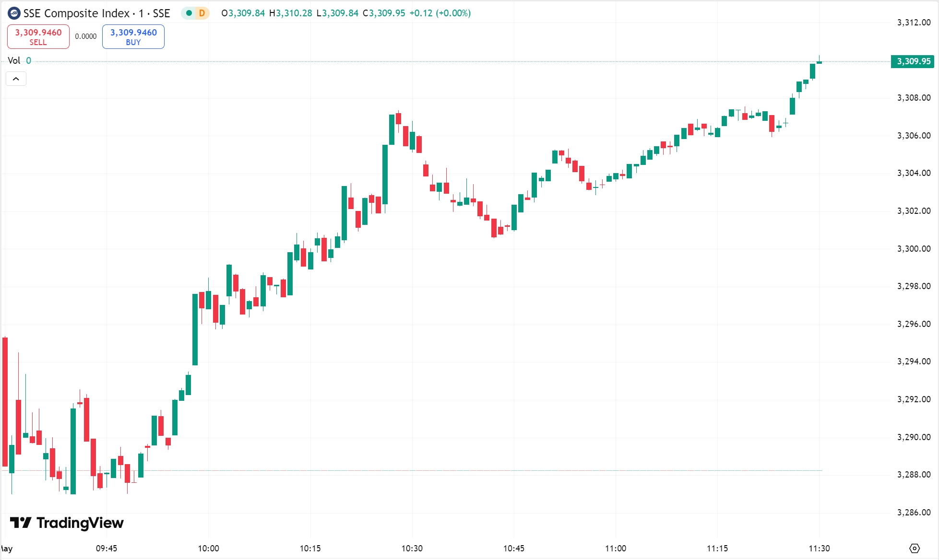This screenshot has height=560, width=939.
Task: Click the 11:30 time axis label
Action: (820, 548)
